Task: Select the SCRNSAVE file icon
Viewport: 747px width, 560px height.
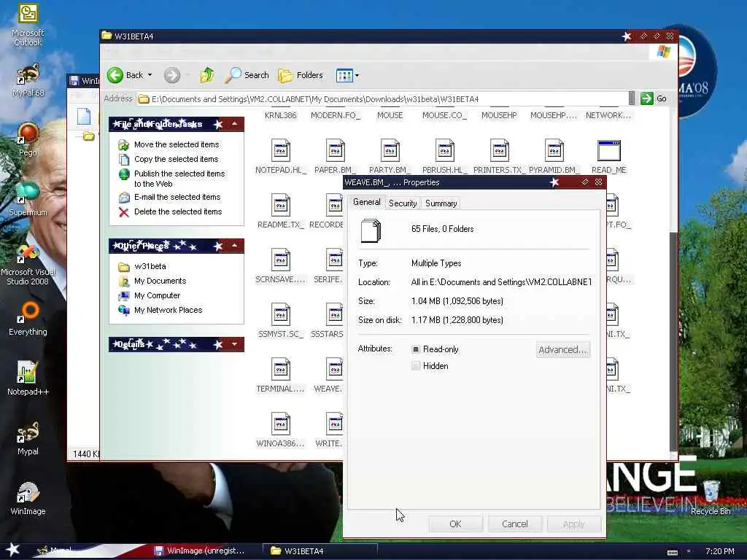Action: click(281, 260)
